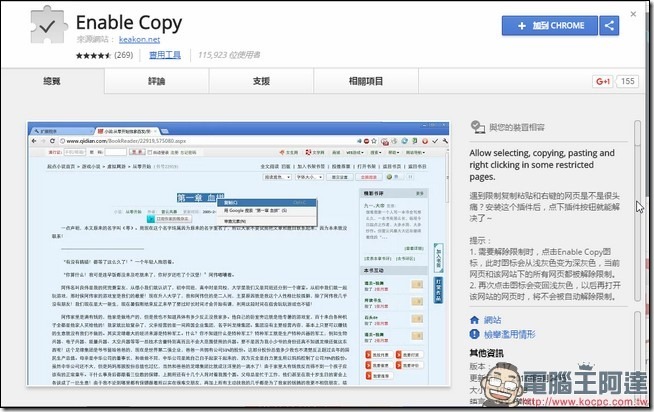Click the Enable Copy puzzle icon
The image size is (654, 412).
click(48, 25)
